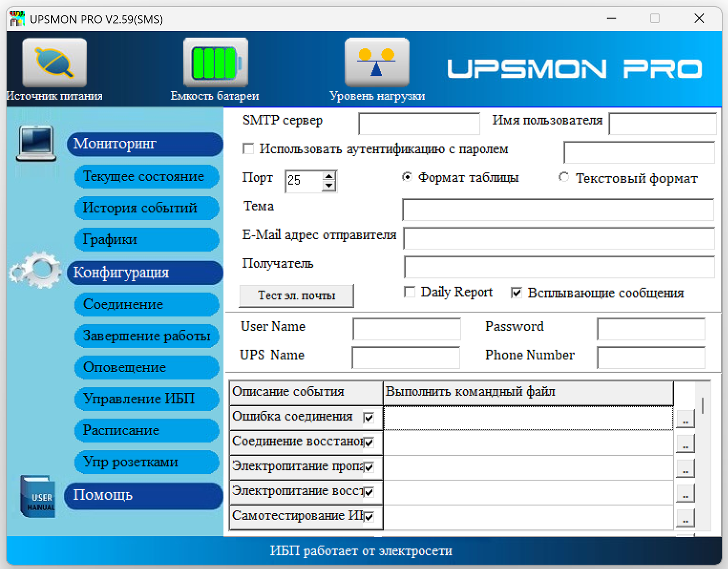Click the authentication password input field
Image resolution: width=728 pixels, height=569 pixels.
639,152
